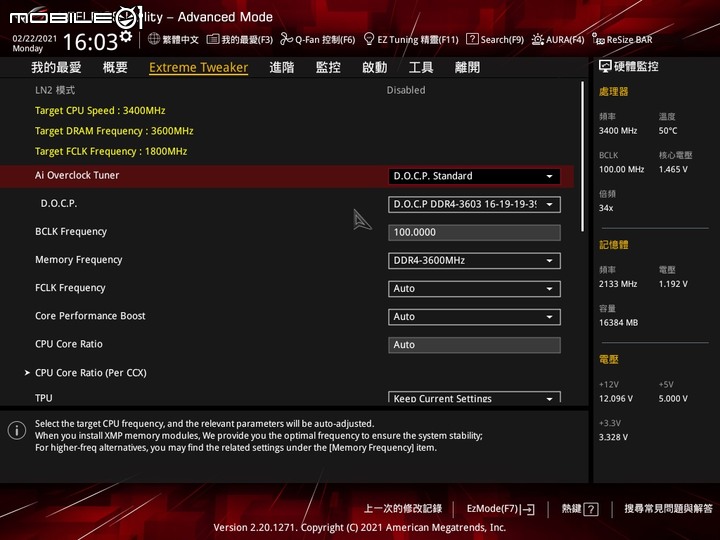Open the 啟動 tab
The width and height of the screenshot is (720, 540).
point(375,68)
